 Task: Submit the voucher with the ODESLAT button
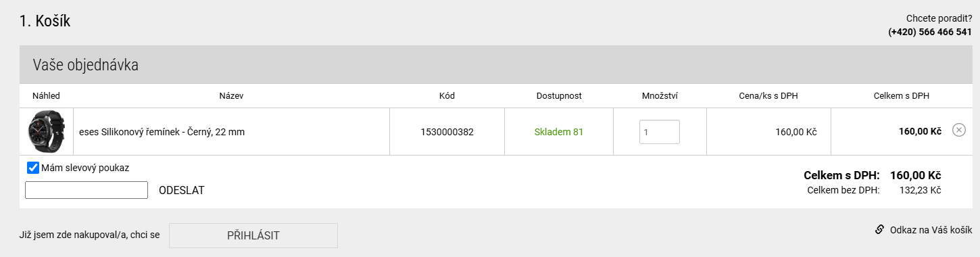tap(182, 191)
